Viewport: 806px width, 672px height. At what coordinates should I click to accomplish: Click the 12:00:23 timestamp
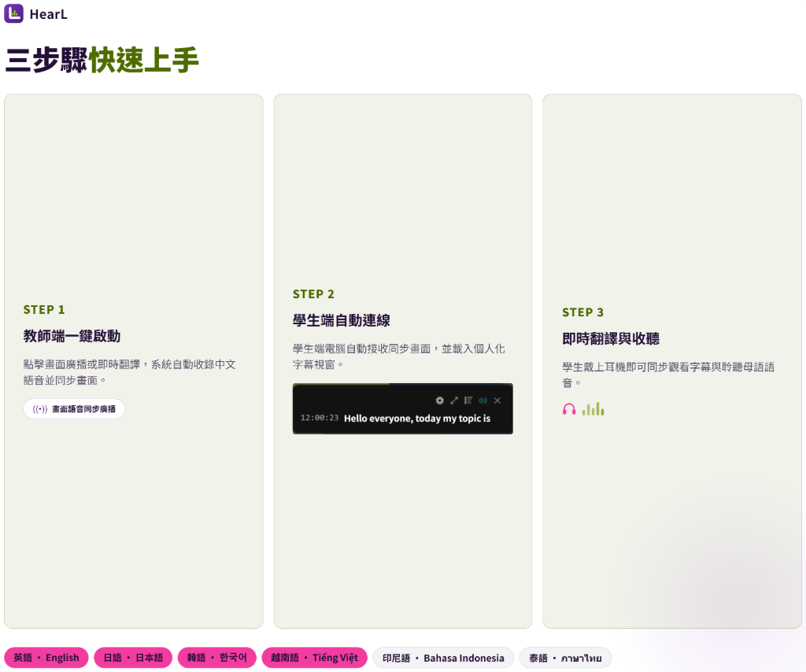[x=320, y=418]
